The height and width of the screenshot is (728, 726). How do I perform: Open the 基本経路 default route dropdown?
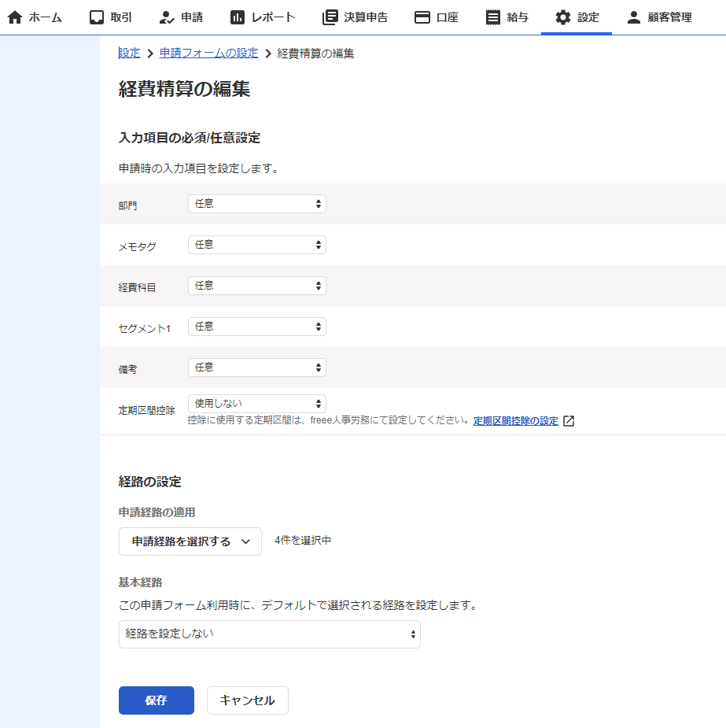(270, 634)
